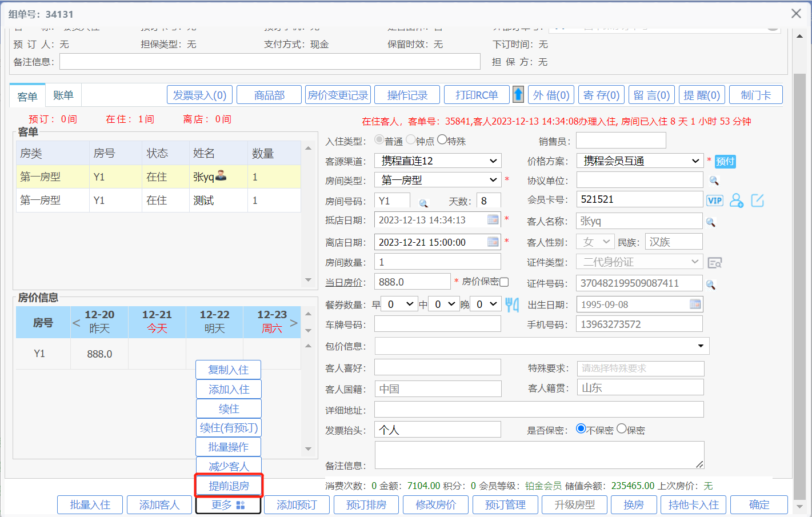This screenshot has width=812, height=517.
Task: Click the 发票录入(0) button
Action: 199,95
